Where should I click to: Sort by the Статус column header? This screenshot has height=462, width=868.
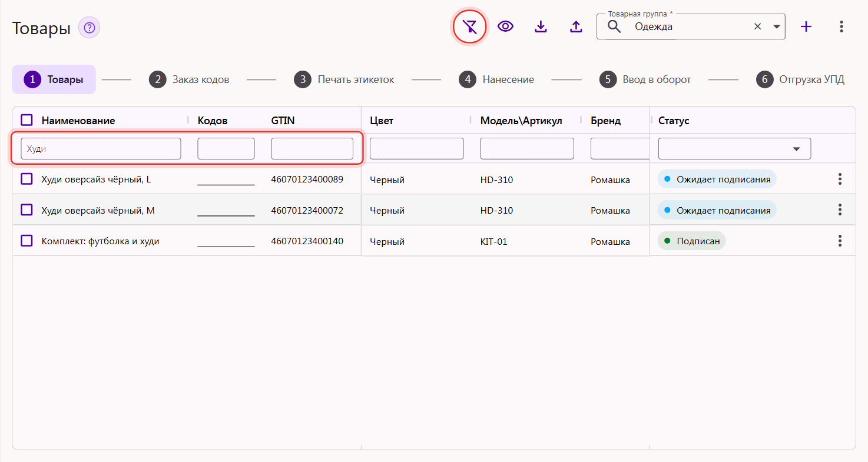[x=674, y=121]
